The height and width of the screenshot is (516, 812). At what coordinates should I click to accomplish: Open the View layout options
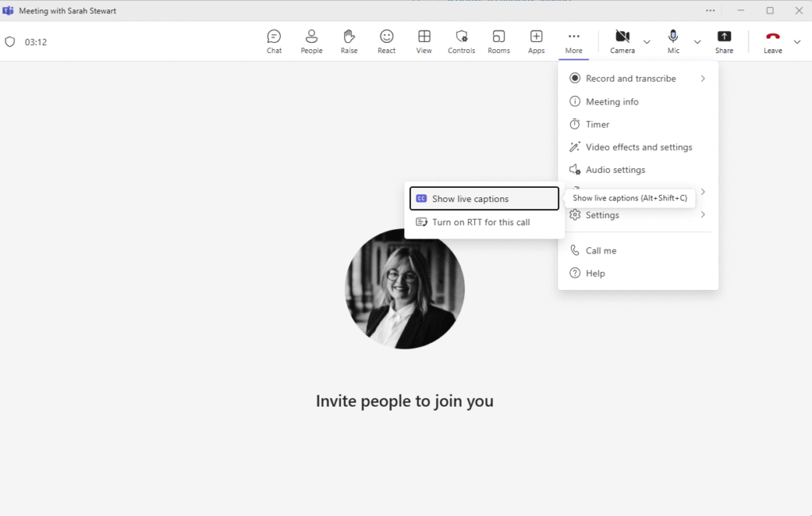tap(424, 41)
